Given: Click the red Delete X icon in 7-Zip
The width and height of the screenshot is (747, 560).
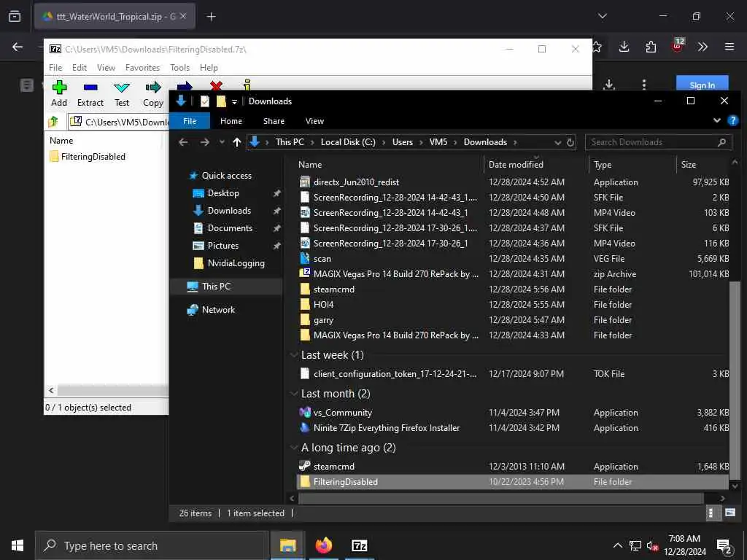Looking at the screenshot, I should [216, 86].
